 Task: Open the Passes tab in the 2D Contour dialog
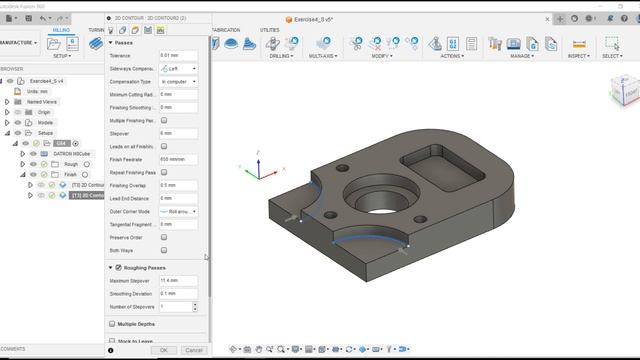tap(148, 30)
